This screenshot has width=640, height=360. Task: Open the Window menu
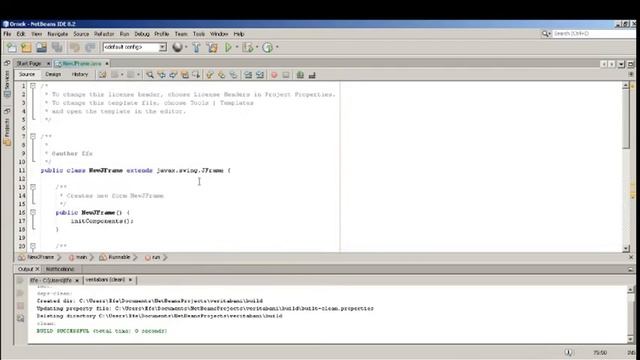219,34
